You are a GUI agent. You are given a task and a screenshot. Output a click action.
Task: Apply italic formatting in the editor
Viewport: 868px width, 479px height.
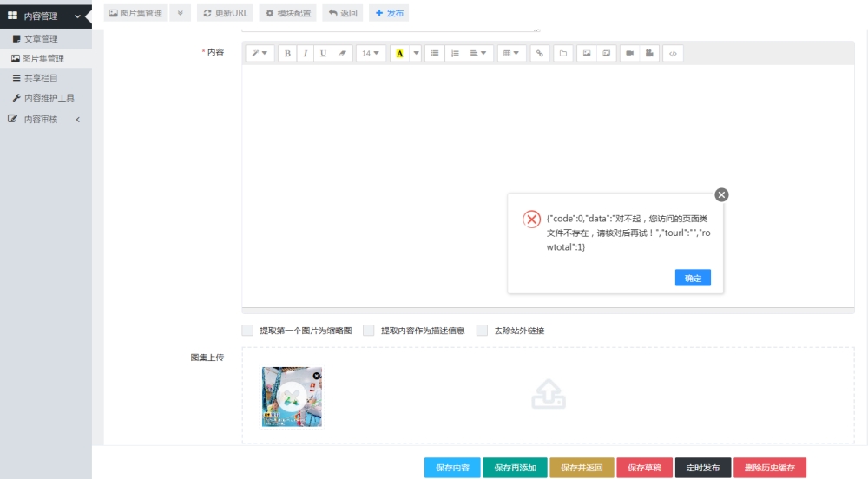[x=305, y=53]
